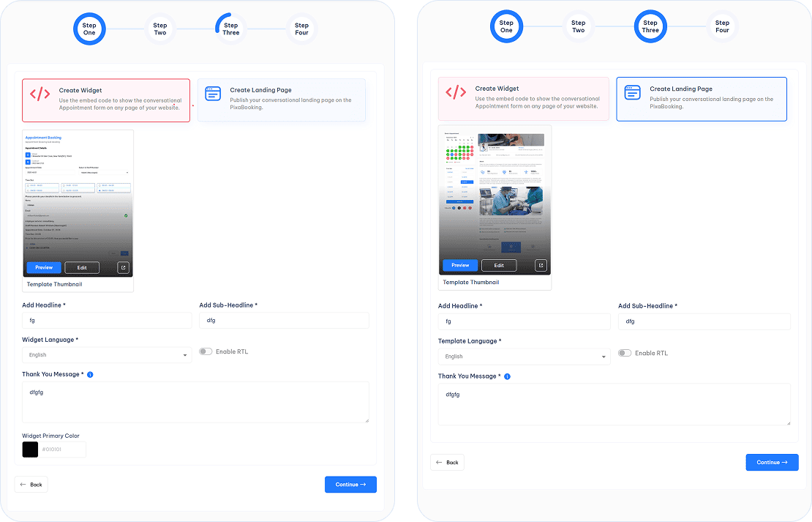
Task: Click the code brackets icon in the left form's Create Widget card
Action: pyautogui.click(x=40, y=94)
